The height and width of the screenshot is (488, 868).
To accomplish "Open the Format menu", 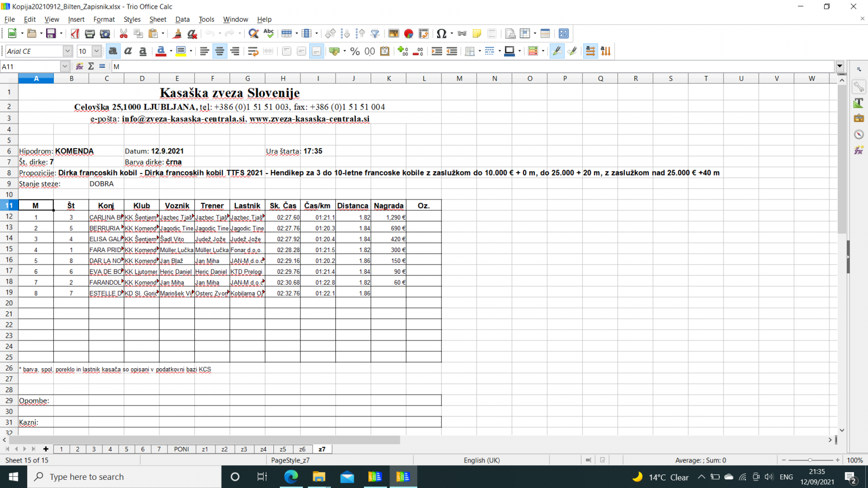I will (x=104, y=19).
